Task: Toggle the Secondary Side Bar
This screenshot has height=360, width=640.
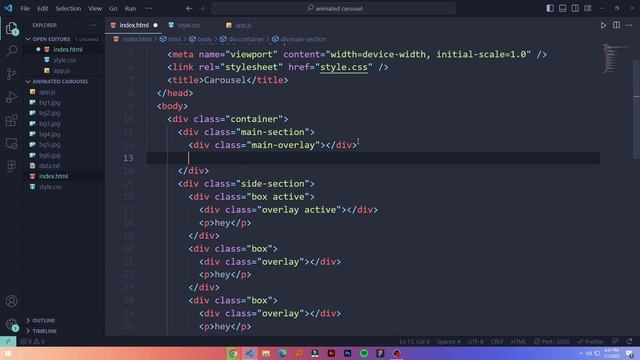Action: pyautogui.click(x=575, y=8)
